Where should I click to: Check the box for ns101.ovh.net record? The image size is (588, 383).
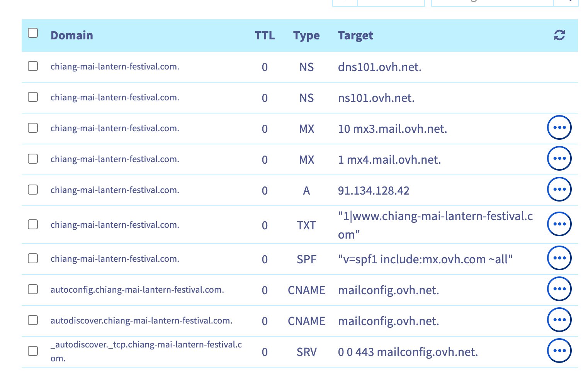[x=33, y=97]
